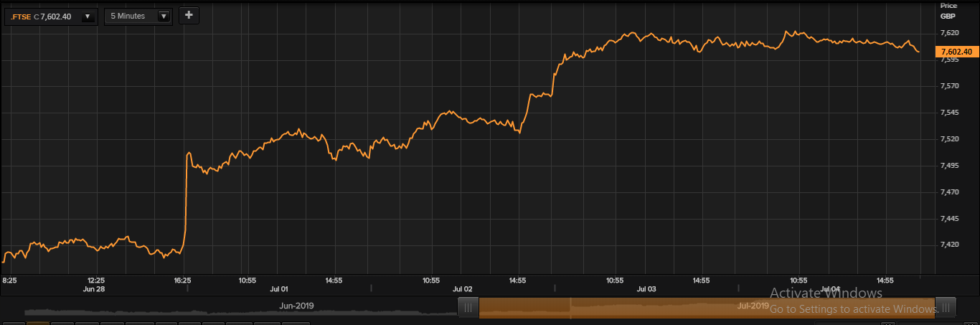This screenshot has height=325, width=980.
Task: Click the Jul-2019 label in navigator
Action: tap(753, 306)
